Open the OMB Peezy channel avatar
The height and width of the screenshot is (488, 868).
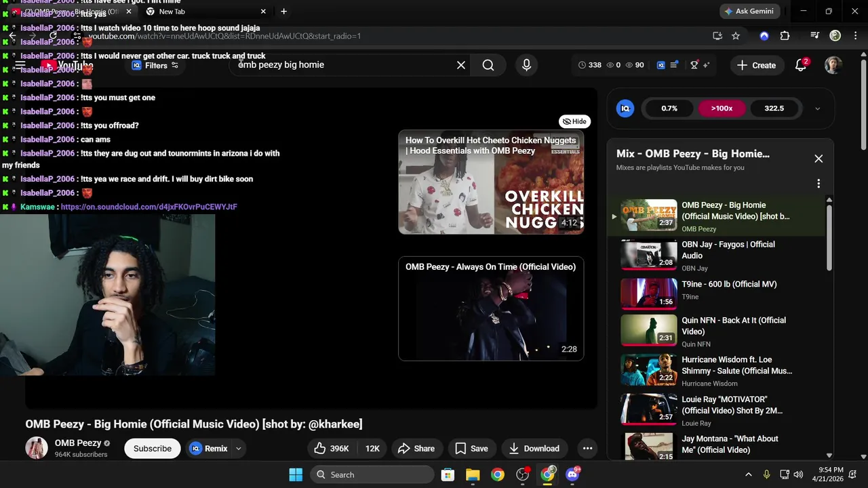click(37, 448)
